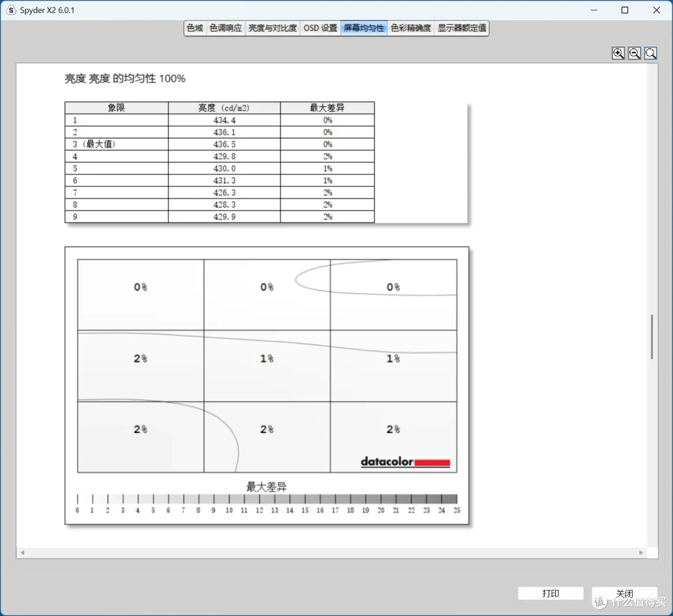Click the 亮度 (cd/m2) column header
This screenshot has width=673, height=616.
(x=224, y=108)
